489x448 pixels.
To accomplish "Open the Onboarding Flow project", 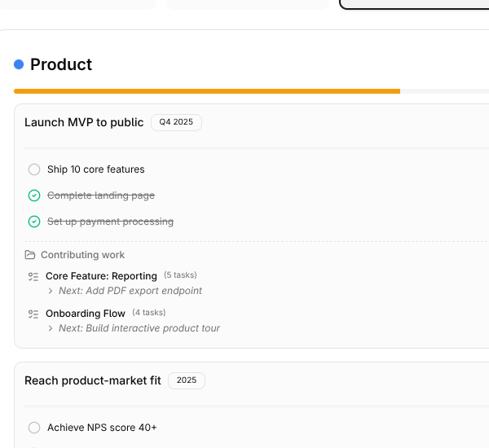I will click(86, 314).
